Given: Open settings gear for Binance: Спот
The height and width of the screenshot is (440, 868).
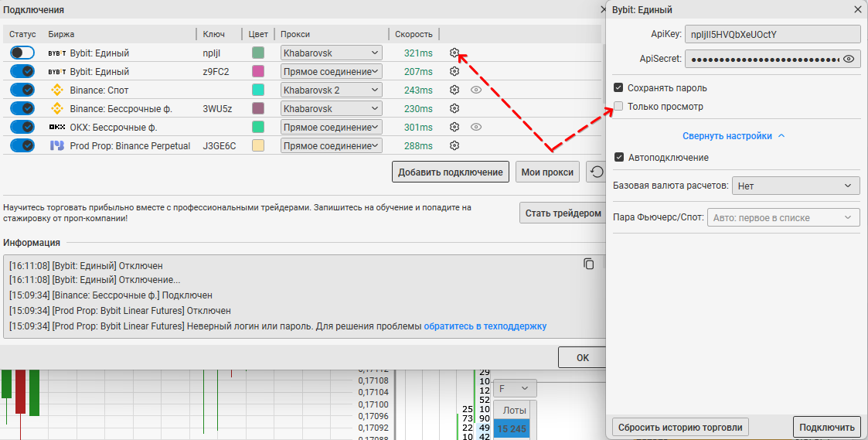Looking at the screenshot, I should [x=454, y=90].
